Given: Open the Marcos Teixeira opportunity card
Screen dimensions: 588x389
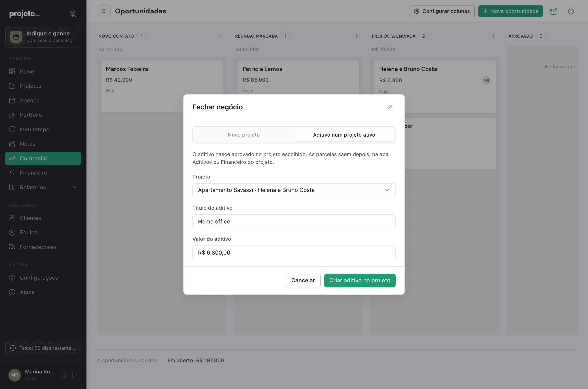Looking at the screenshot, I should click(x=161, y=86).
